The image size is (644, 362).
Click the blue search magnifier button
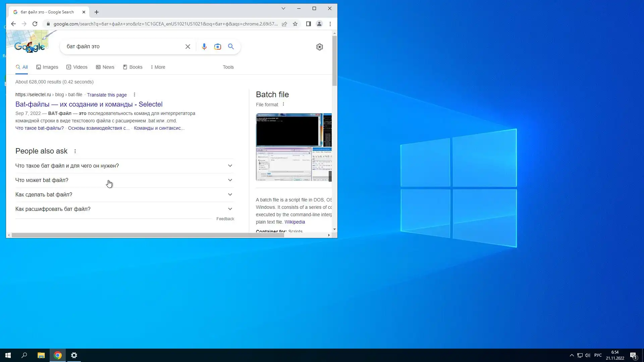pyautogui.click(x=231, y=47)
